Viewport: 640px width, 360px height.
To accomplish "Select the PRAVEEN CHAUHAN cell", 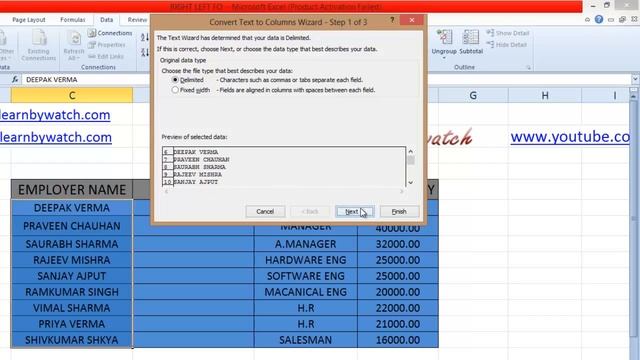I will 72,226.
